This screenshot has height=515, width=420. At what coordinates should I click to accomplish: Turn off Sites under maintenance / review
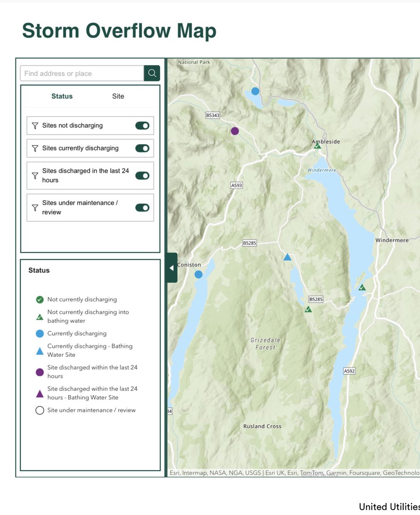pyautogui.click(x=143, y=208)
